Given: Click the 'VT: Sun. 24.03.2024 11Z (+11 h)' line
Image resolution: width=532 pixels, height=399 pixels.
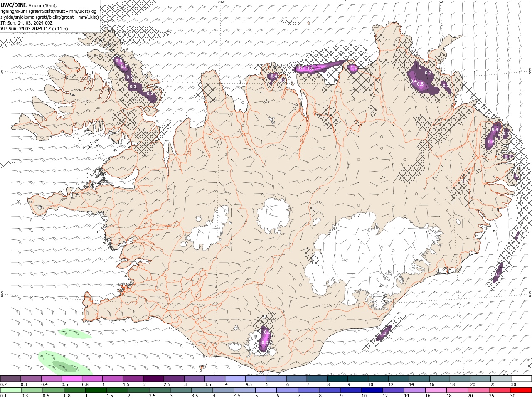Looking at the screenshot, I should 34,29.
